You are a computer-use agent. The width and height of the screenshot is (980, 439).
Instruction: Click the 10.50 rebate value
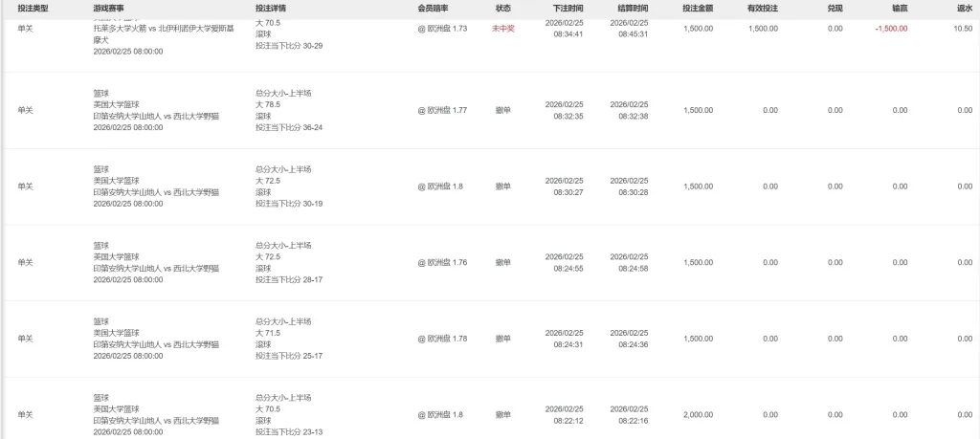pos(963,29)
